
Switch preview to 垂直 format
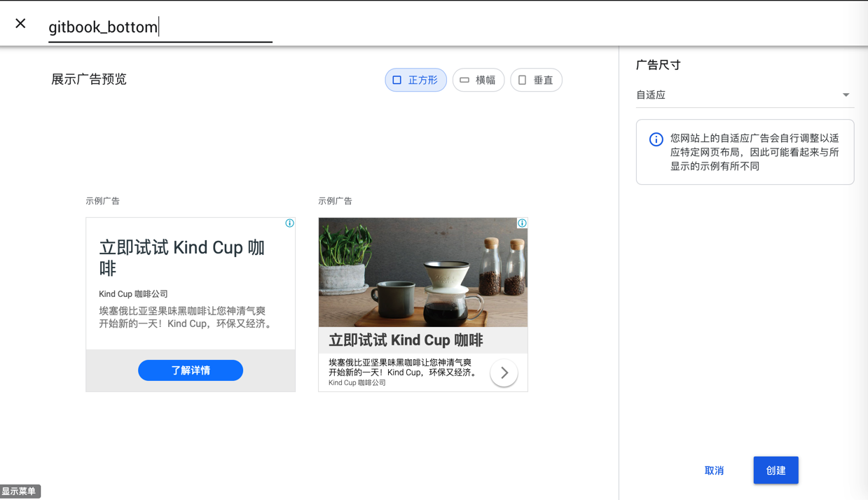click(536, 81)
